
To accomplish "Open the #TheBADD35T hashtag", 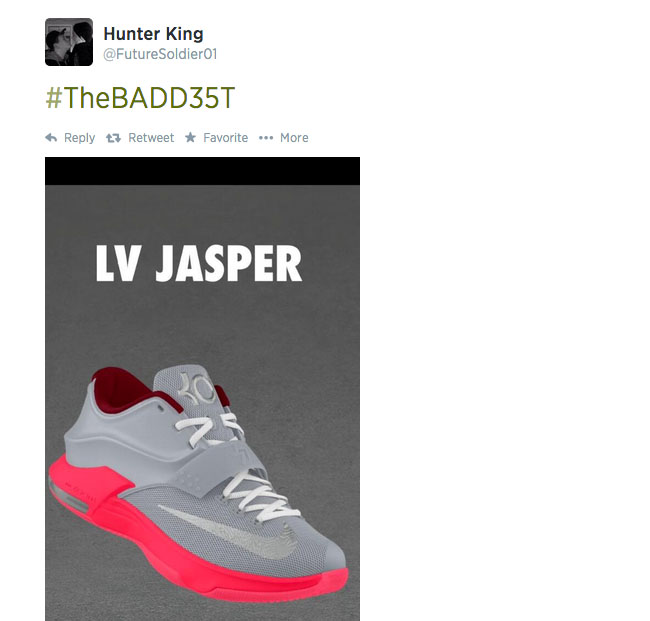I will (x=140, y=98).
